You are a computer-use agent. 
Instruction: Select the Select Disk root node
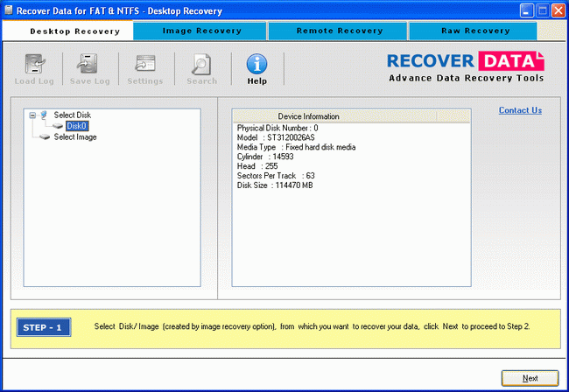pyautogui.click(x=72, y=115)
